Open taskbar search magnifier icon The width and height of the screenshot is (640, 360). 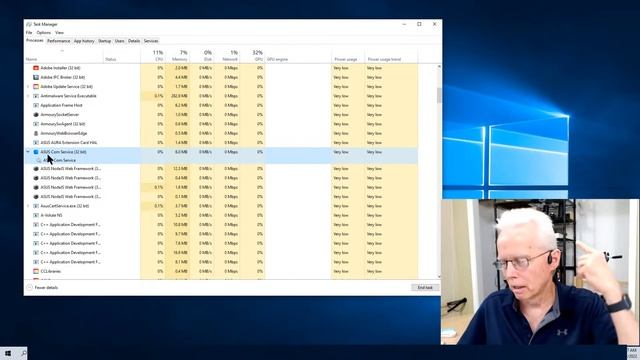click(24, 353)
